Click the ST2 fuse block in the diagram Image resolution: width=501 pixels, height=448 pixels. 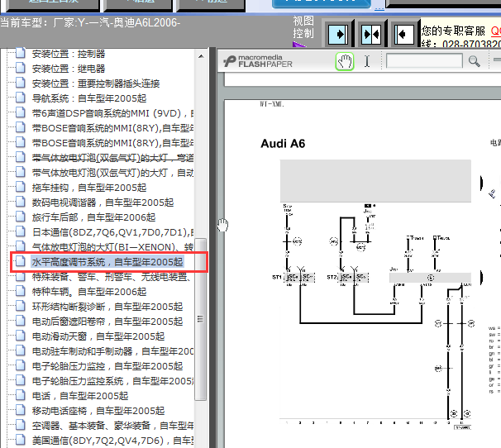(x=354, y=277)
